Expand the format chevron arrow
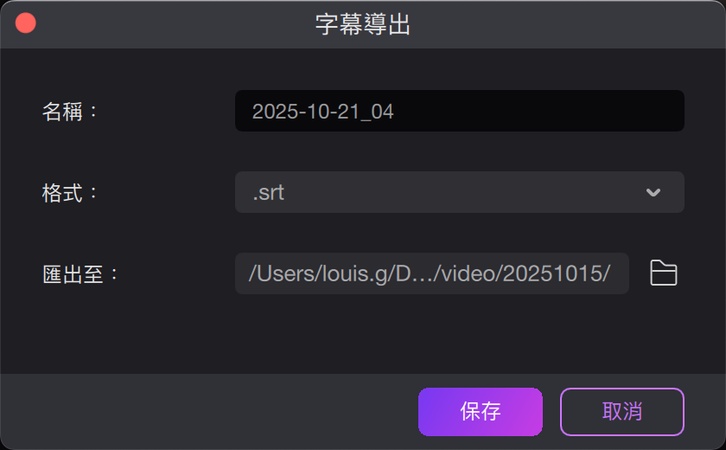The width and height of the screenshot is (726, 450). (x=653, y=192)
